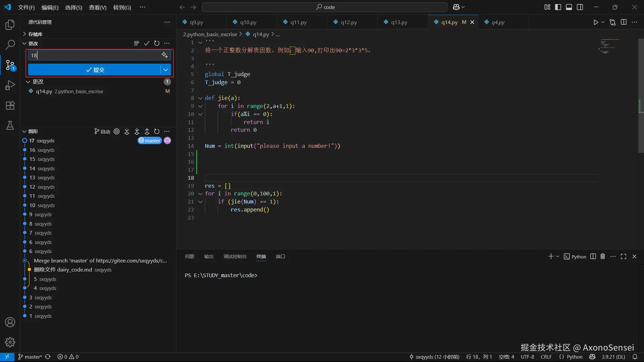
Task: Click the blue 提交 commit button
Action: 94,70
